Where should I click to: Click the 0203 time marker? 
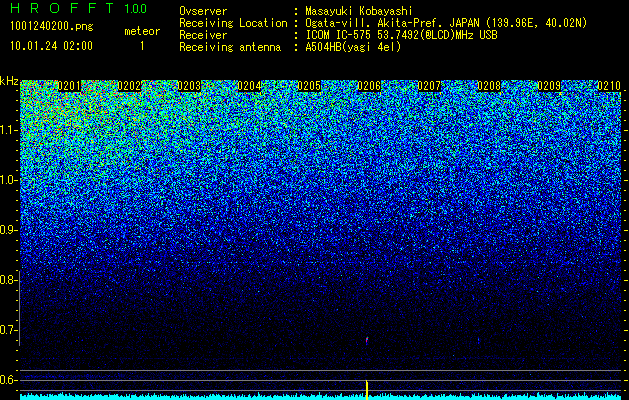coord(189,86)
